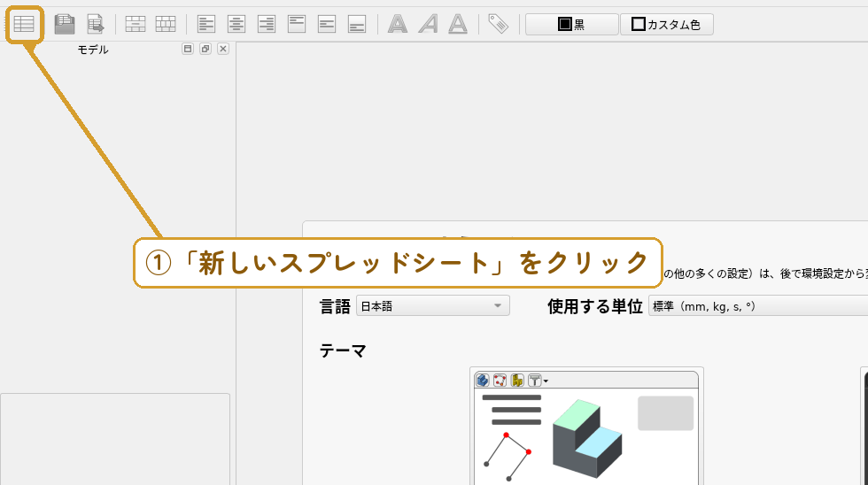The height and width of the screenshot is (485, 868).
Task: Apply underline text style
Action: pyautogui.click(x=458, y=24)
